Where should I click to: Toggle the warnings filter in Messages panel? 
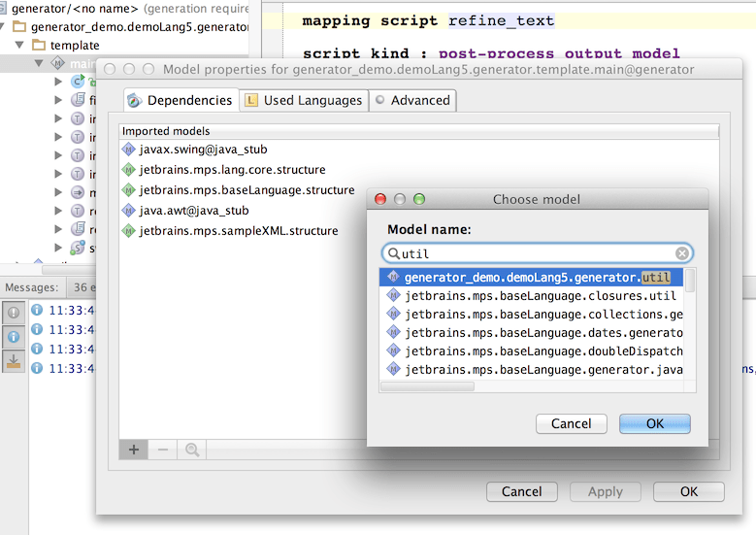pyautogui.click(x=14, y=313)
